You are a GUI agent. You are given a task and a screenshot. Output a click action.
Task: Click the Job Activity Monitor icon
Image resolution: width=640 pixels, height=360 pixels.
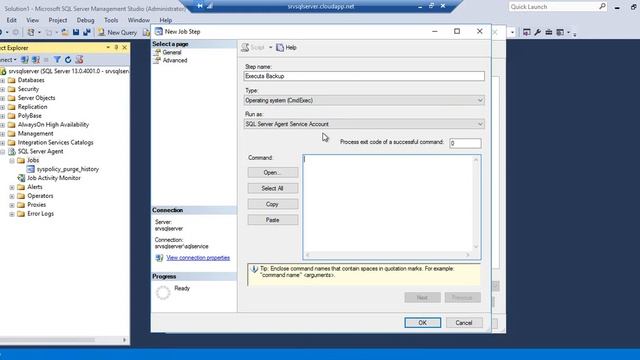tap(21, 178)
